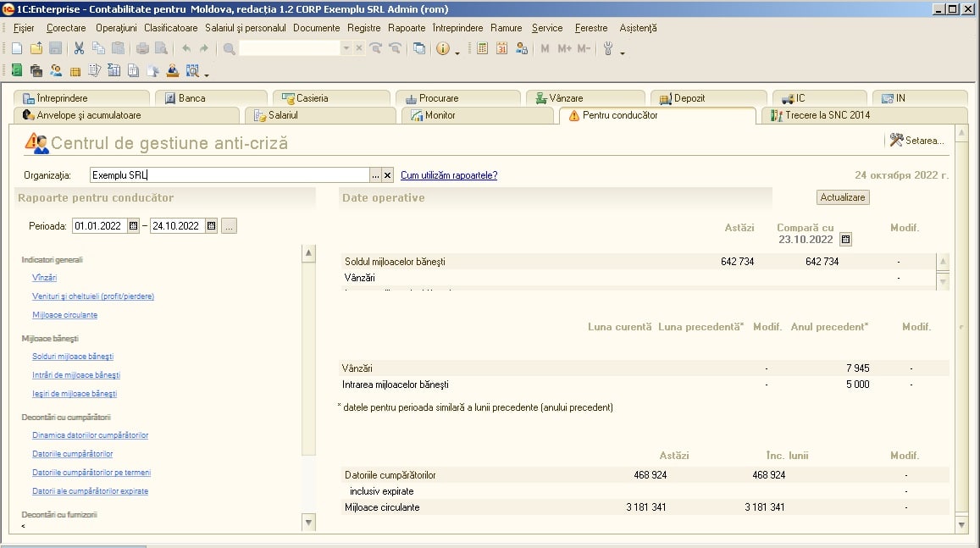Viewport: 980px width, 548px height.
Task: Open the Calendar icon
Action: [501, 48]
